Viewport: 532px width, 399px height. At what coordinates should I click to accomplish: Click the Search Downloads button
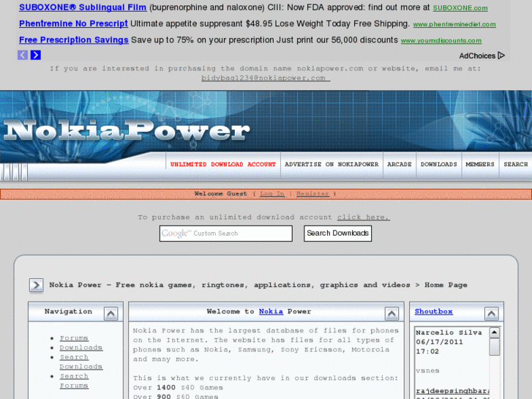[337, 234]
